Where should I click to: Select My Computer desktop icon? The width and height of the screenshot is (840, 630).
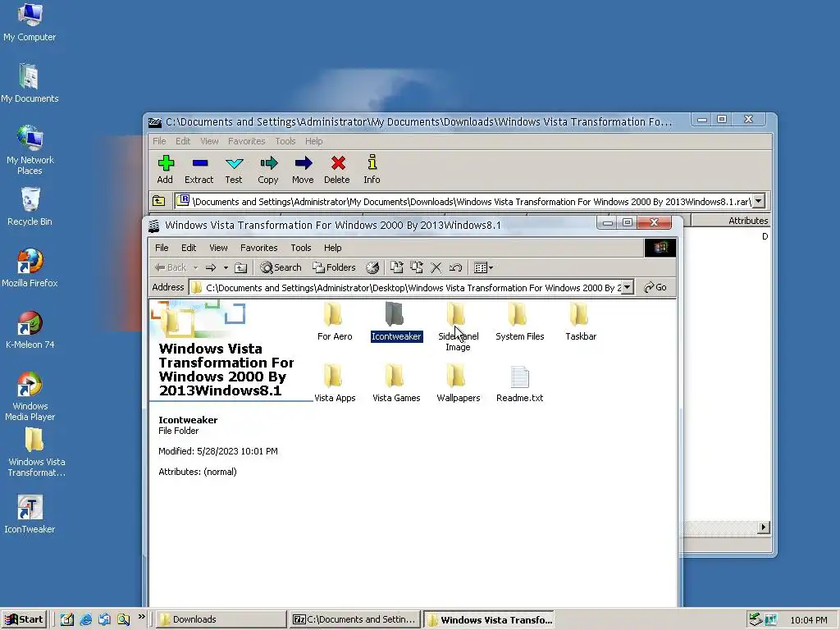tap(30, 22)
